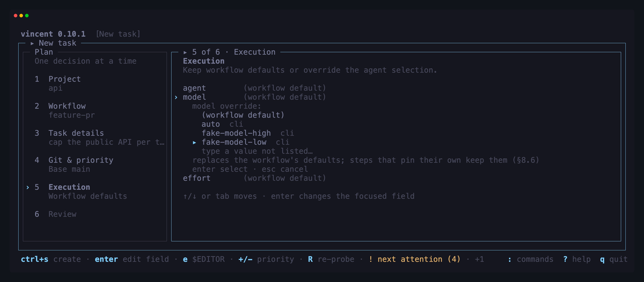The width and height of the screenshot is (644, 282).
Task: Click the ctrl+s create shortcut
Action: tap(51, 259)
